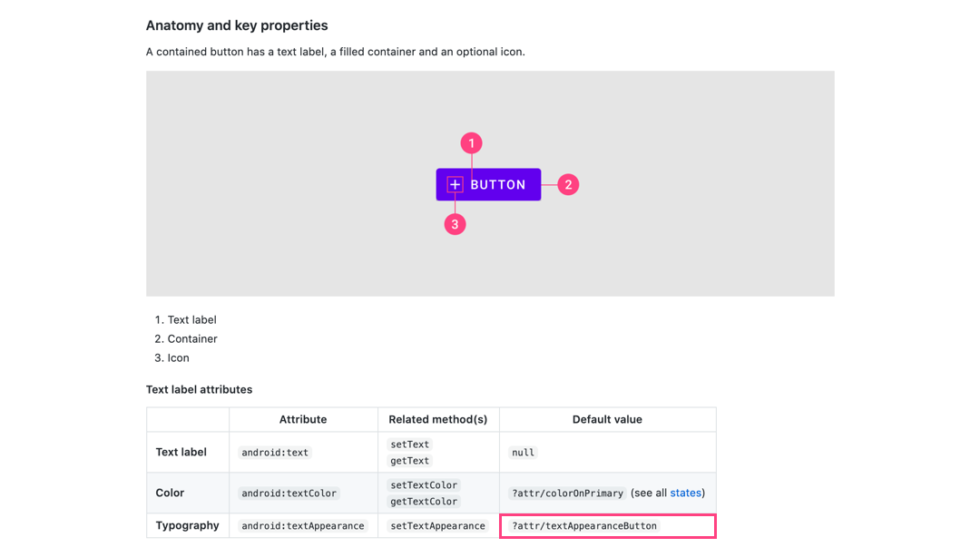Click the getText method code
The width and height of the screenshot is (980, 557).
click(x=410, y=461)
